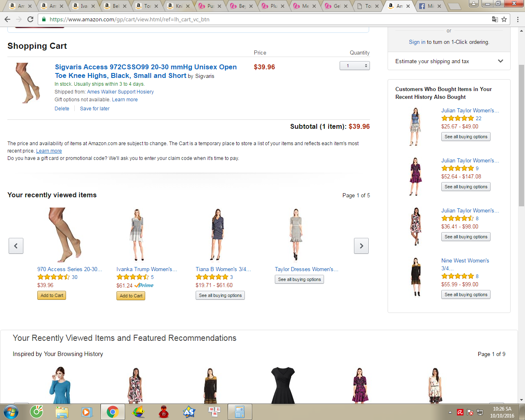Show next recently viewed items page
Image resolution: width=525 pixels, height=420 pixels.
361,246
